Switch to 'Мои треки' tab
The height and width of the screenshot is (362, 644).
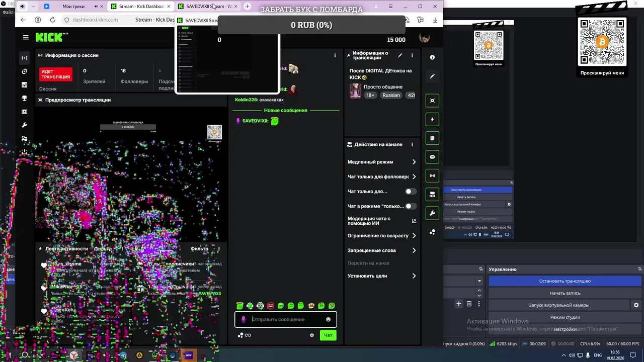coord(73,7)
